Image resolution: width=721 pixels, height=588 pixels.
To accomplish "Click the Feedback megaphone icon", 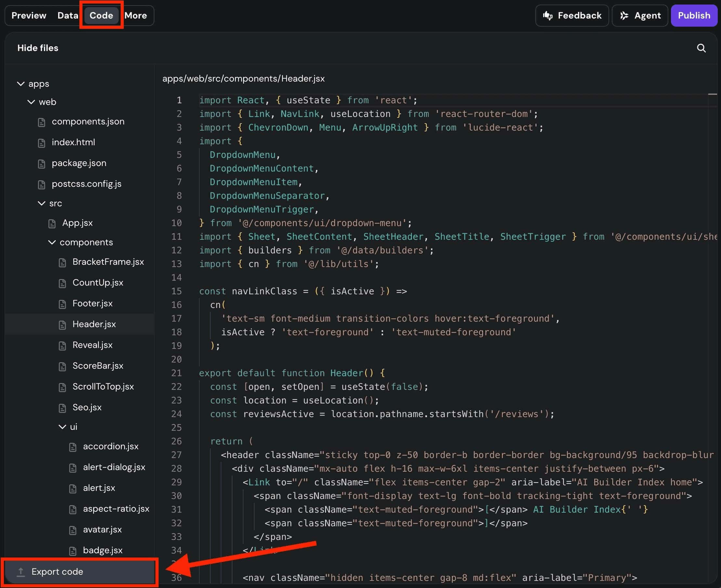I will [x=547, y=16].
